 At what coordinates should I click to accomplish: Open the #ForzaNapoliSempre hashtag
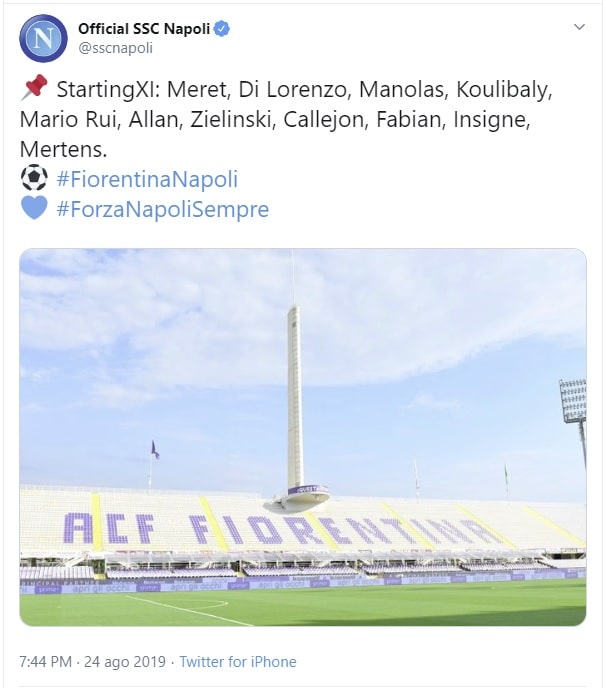(163, 210)
